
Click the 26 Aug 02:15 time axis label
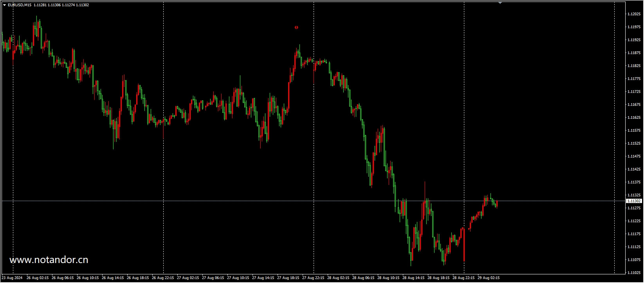pos(38,278)
